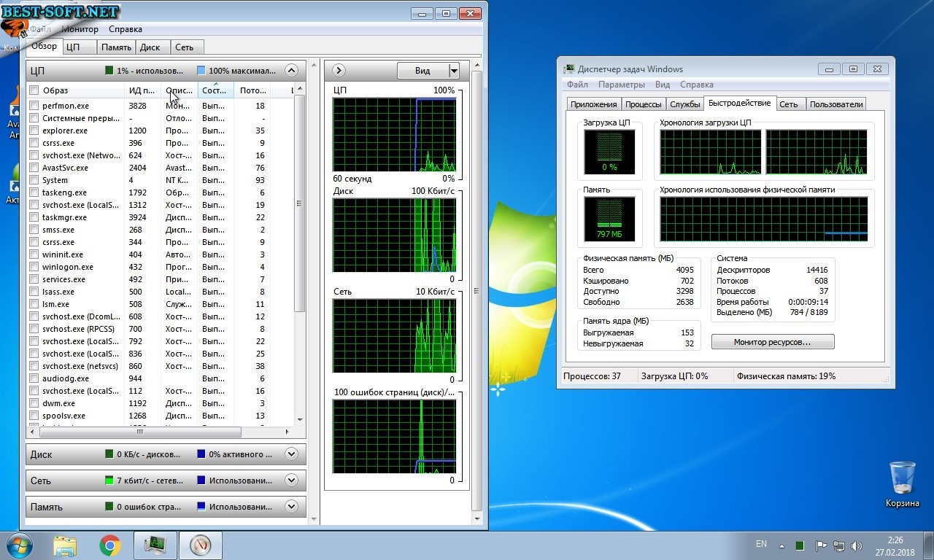
Task: Switch to the Память tab
Action: (x=117, y=47)
